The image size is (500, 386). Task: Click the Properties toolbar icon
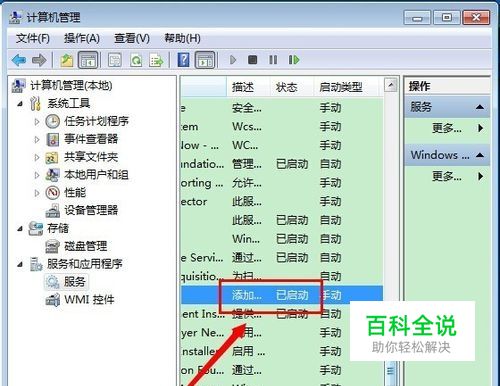point(115,60)
